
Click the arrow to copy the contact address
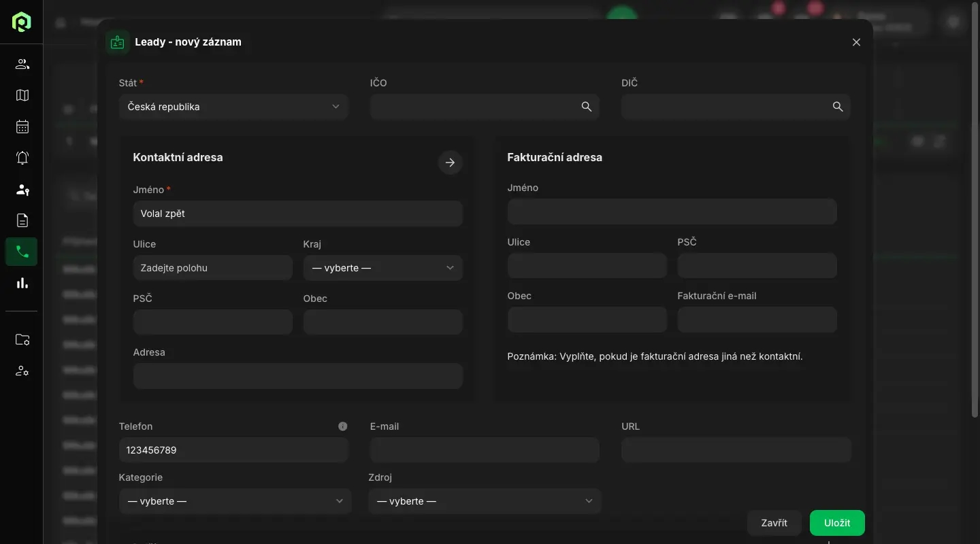click(x=450, y=163)
